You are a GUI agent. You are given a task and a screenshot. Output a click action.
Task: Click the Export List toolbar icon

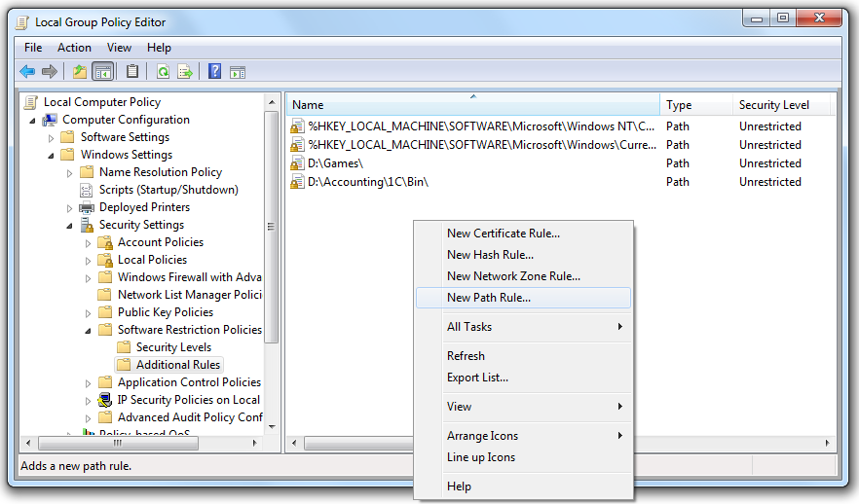[185, 71]
